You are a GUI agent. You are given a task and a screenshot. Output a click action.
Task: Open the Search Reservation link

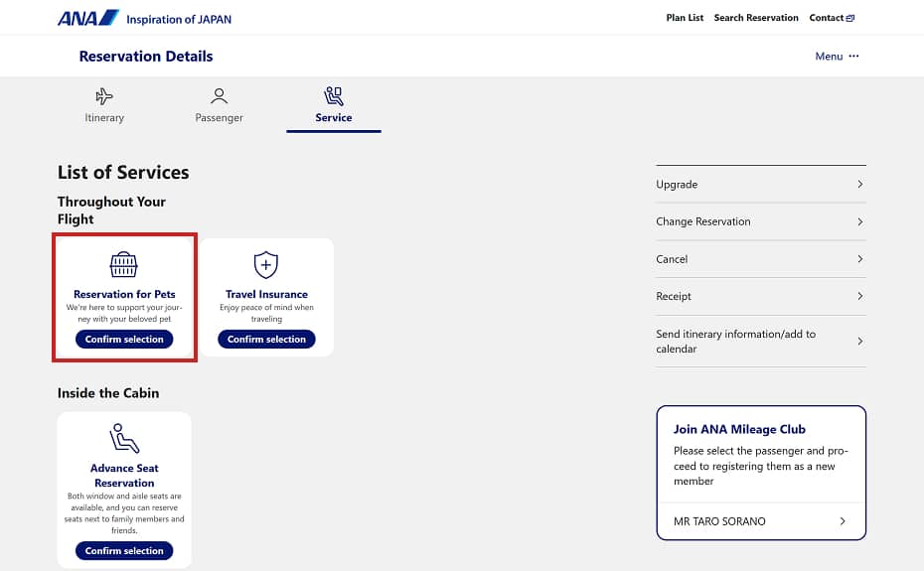tap(756, 18)
